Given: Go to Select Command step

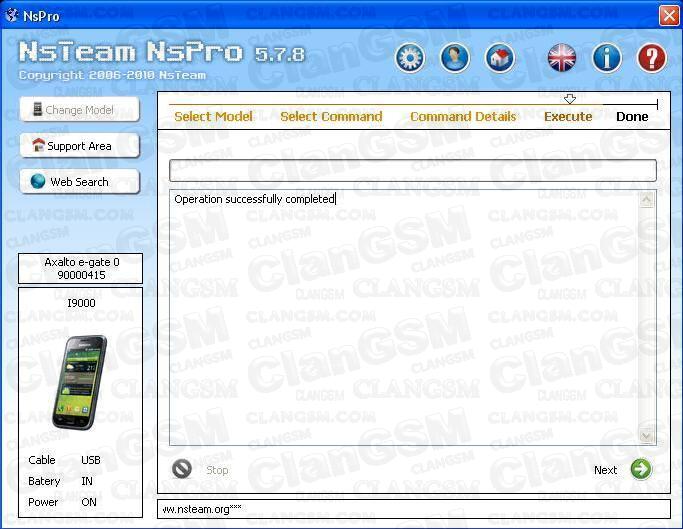Looking at the screenshot, I should tap(331, 117).
